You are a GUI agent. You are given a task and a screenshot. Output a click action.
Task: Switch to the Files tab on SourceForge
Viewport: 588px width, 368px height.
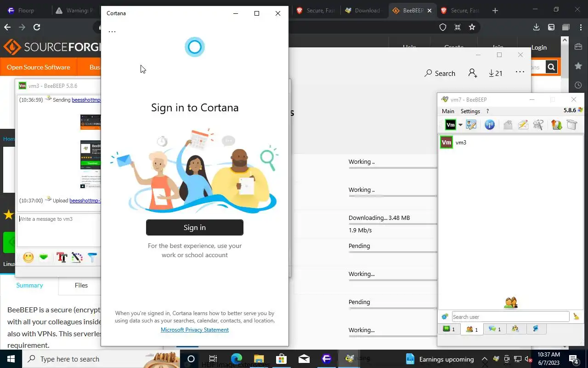tap(81, 285)
